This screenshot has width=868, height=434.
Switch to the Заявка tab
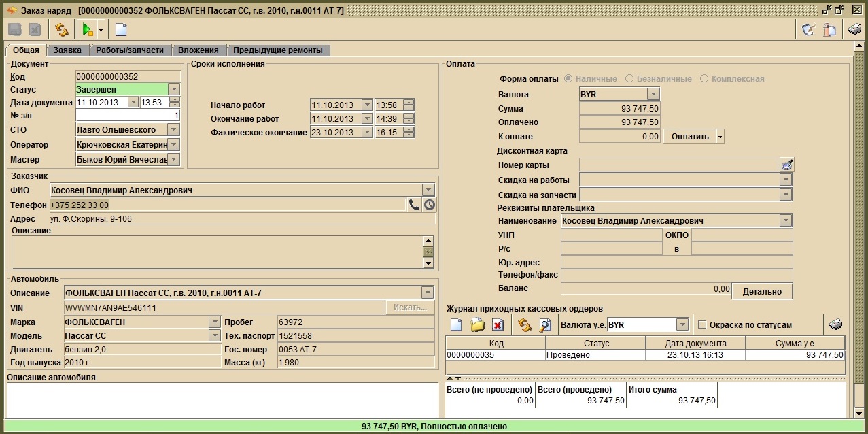69,50
